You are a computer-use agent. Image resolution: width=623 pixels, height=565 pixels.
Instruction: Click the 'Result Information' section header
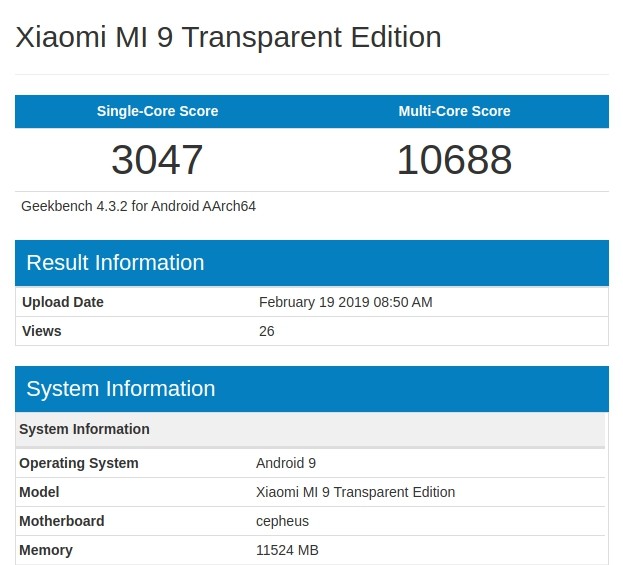[x=312, y=263]
